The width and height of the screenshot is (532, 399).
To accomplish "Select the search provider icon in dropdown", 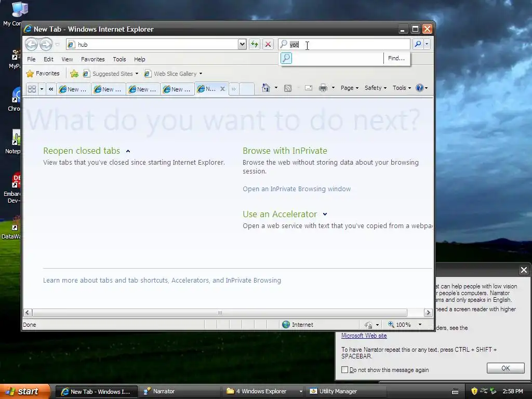I will [286, 58].
